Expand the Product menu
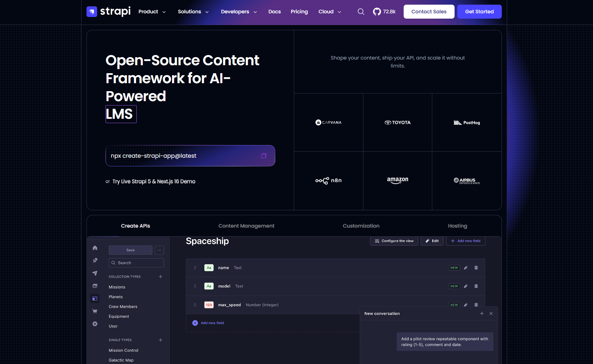Image resolution: width=593 pixels, height=364 pixels. (152, 12)
